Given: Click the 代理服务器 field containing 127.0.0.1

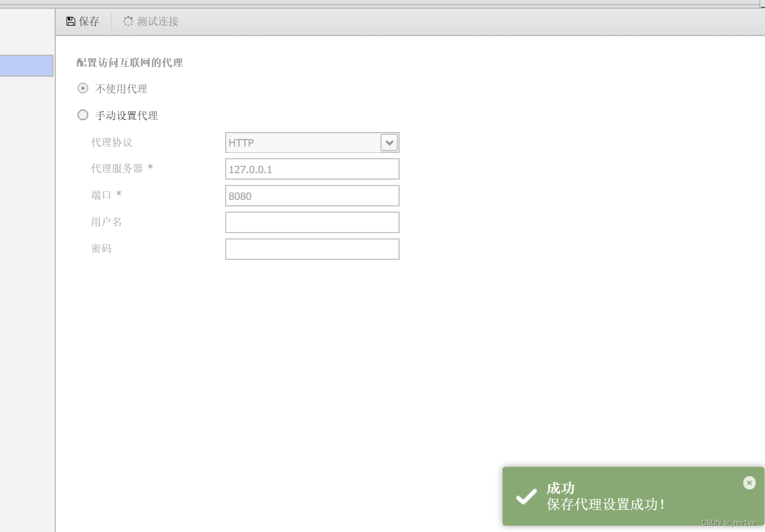Looking at the screenshot, I should [x=312, y=169].
